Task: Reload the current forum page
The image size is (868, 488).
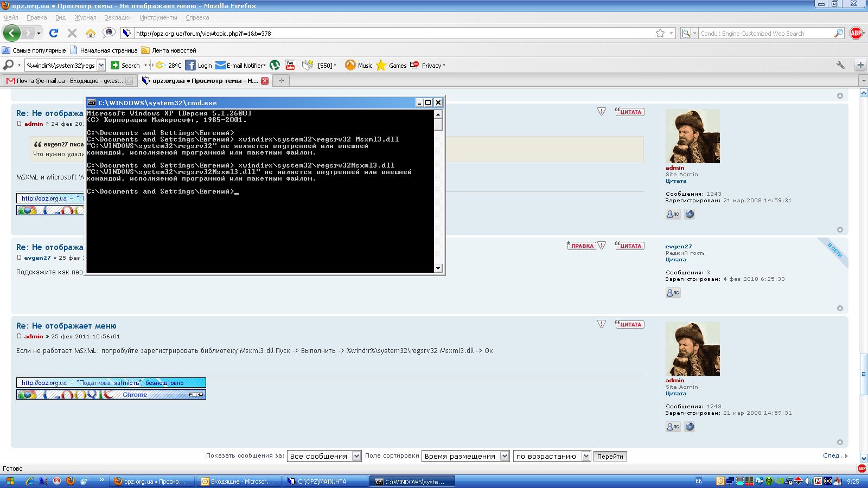Action: (x=54, y=33)
